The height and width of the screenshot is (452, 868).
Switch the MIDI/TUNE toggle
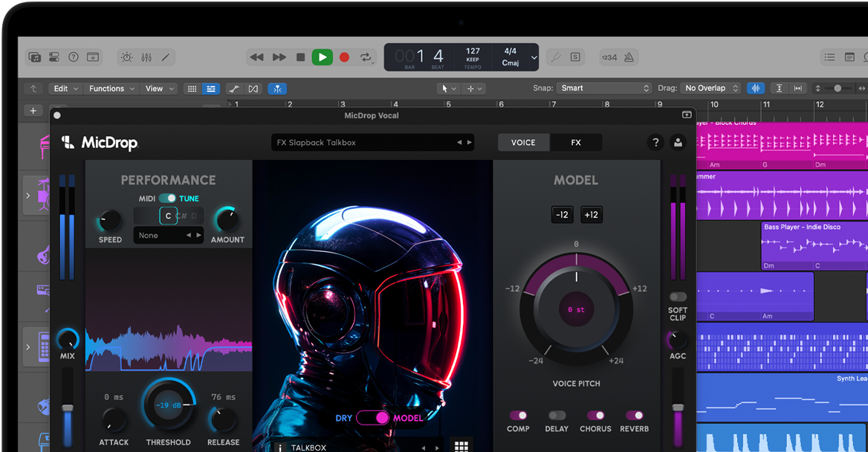(167, 198)
